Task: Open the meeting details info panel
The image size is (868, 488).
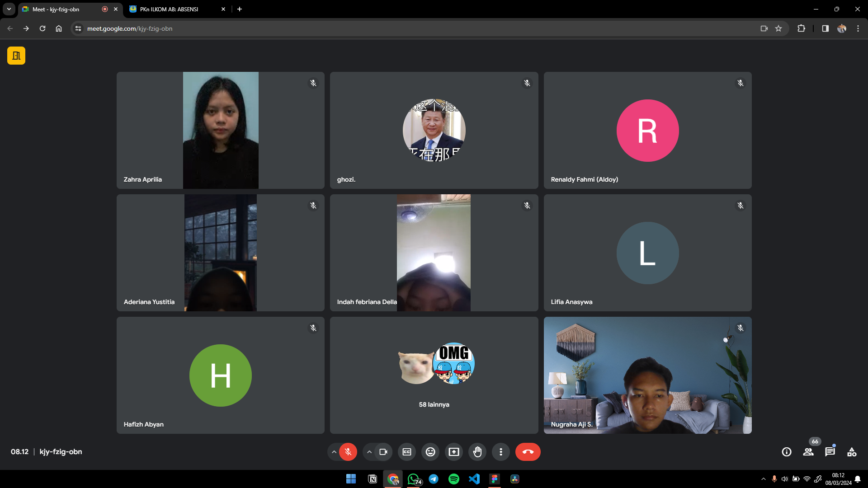Action: pyautogui.click(x=787, y=452)
